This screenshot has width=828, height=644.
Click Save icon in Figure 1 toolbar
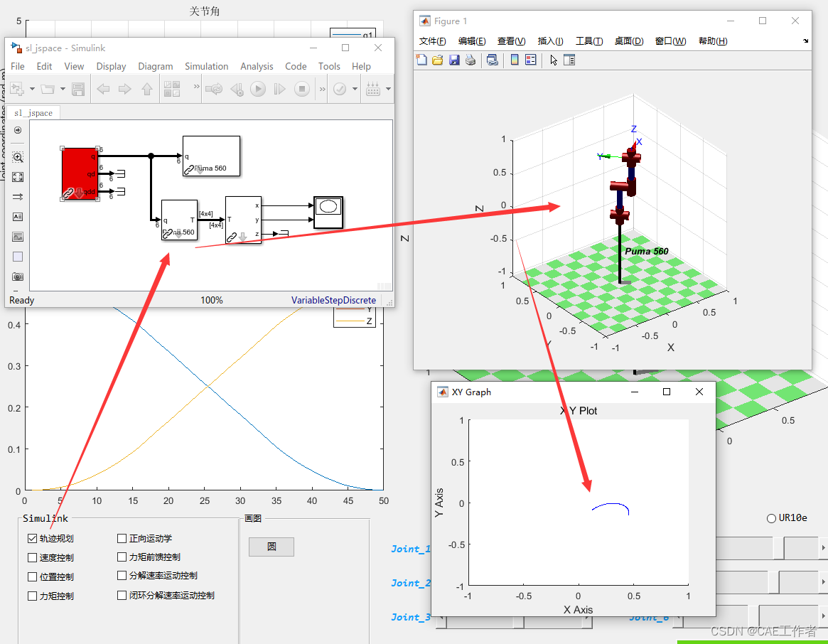pos(454,60)
